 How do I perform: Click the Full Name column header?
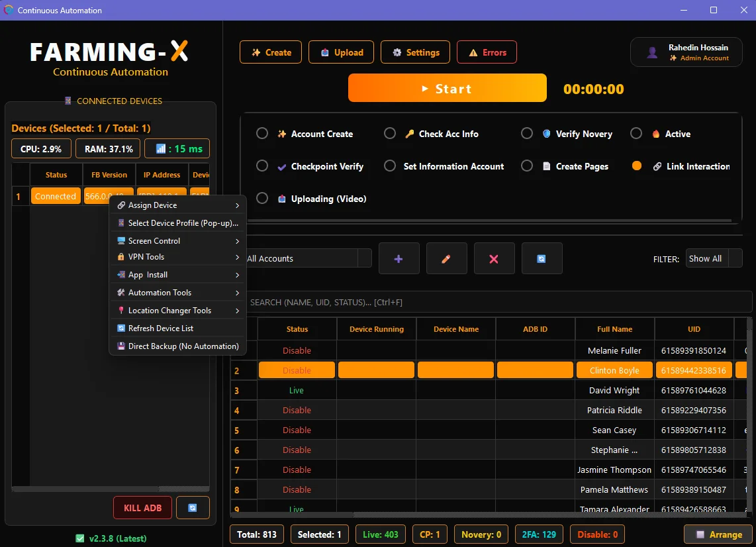[615, 329]
